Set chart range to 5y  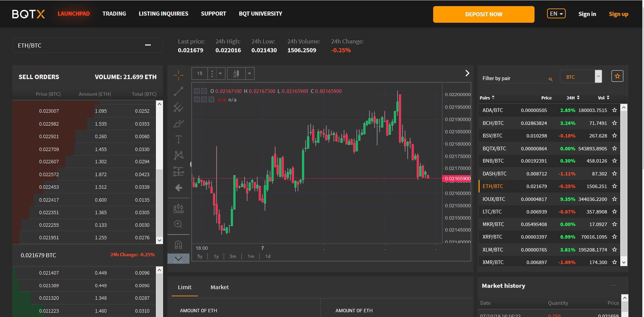point(200,256)
